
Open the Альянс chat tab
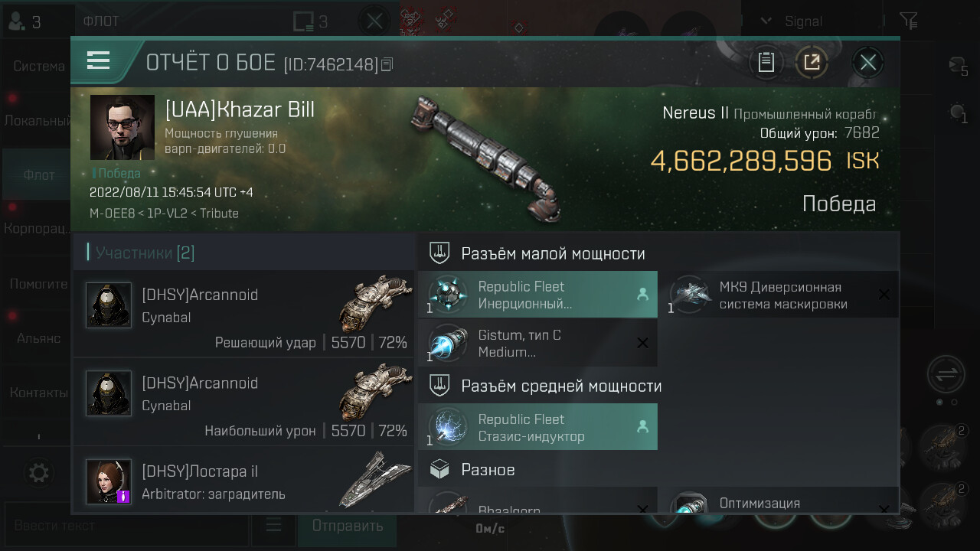pyautogui.click(x=38, y=337)
